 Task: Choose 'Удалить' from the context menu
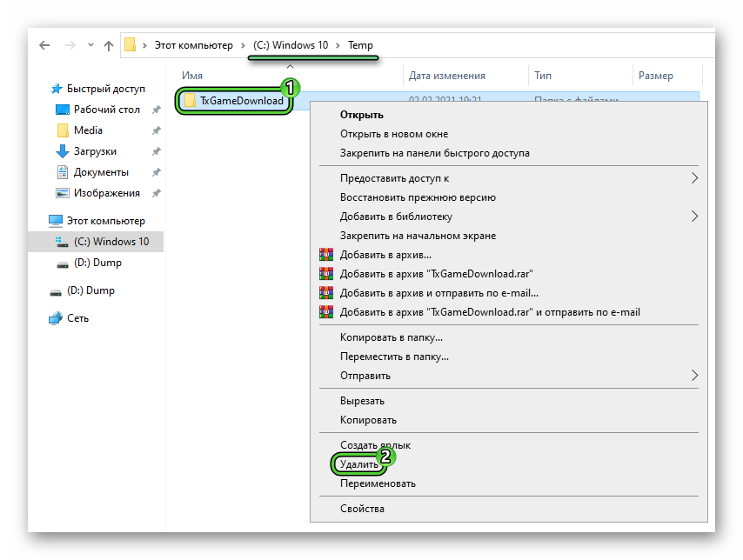[x=359, y=465]
